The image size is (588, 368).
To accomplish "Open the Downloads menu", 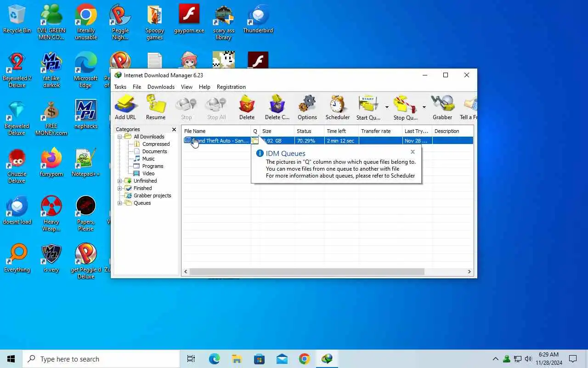I will pos(161,87).
